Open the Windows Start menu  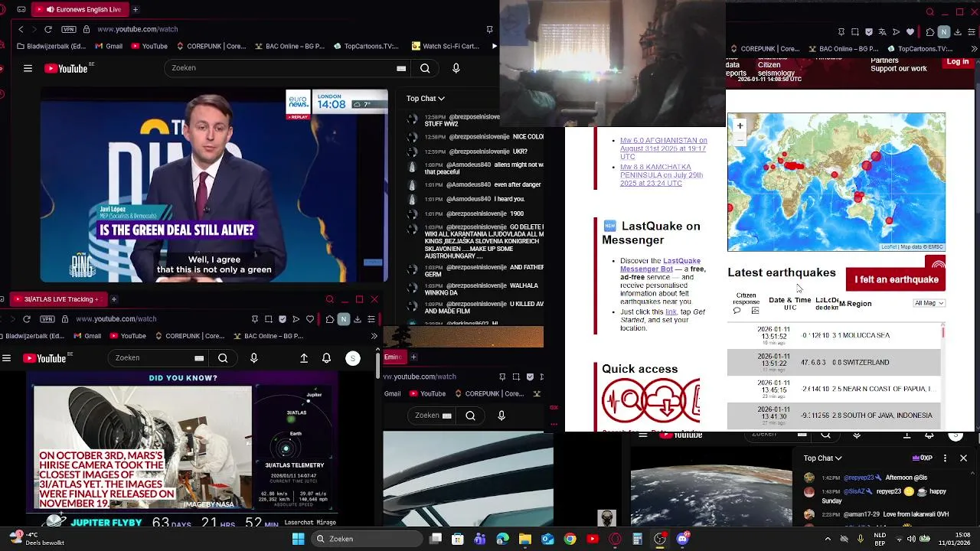[298, 539]
